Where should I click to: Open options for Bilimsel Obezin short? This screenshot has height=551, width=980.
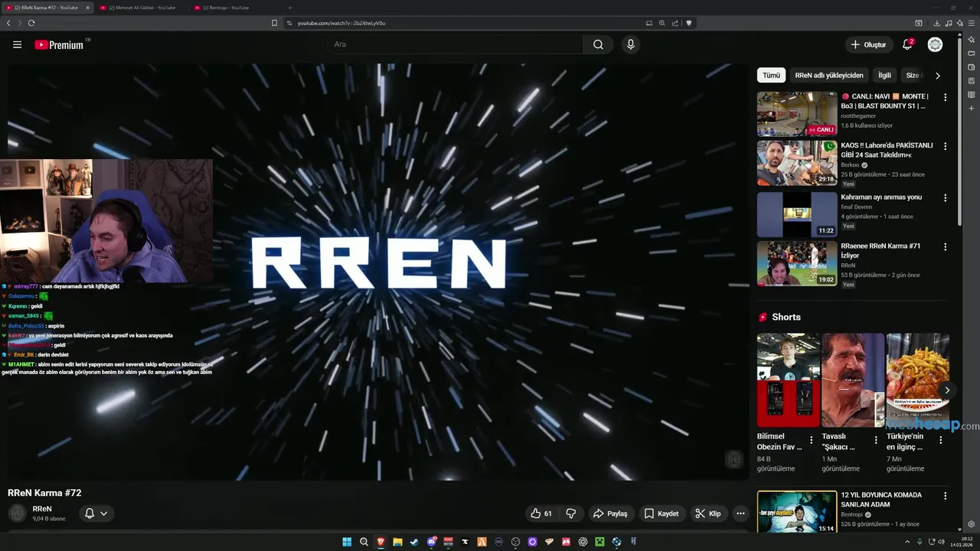click(812, 440)
